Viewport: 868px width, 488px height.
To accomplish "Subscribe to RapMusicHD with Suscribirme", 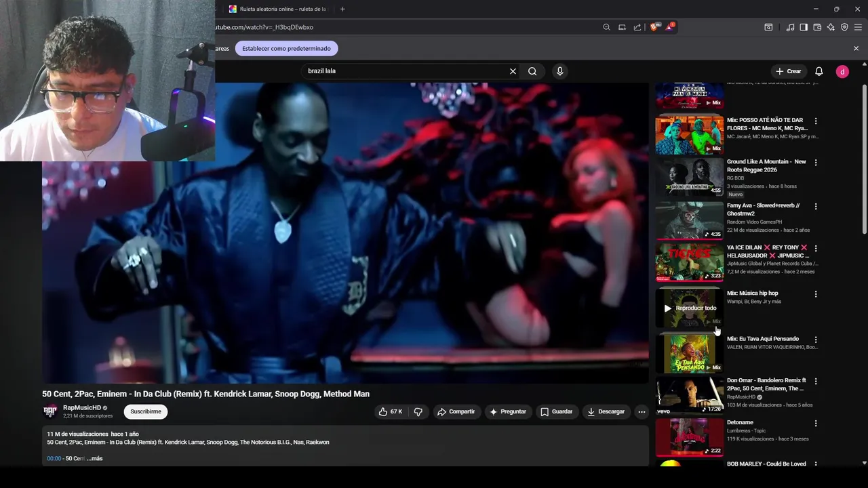I will [x=146, y=411].
